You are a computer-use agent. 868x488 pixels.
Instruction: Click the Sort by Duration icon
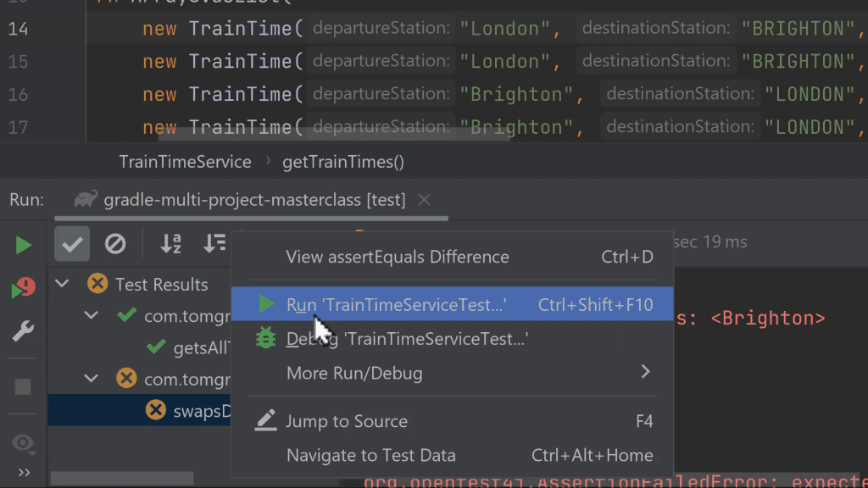click(x=215, y=245)
